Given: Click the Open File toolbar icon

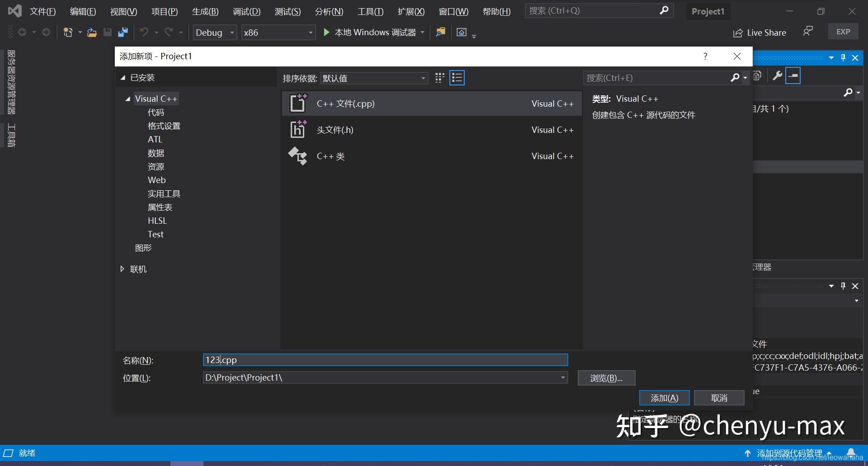Looking at the screenshot, I should tap(92, 32).
